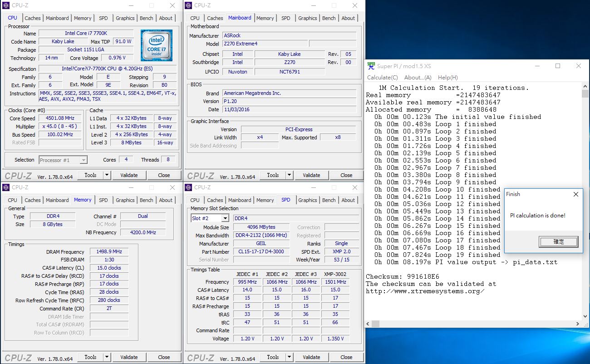Click the BIOS date 11/03/2016
The width and height of the screenshot is (590, 364).
point(289,109)
